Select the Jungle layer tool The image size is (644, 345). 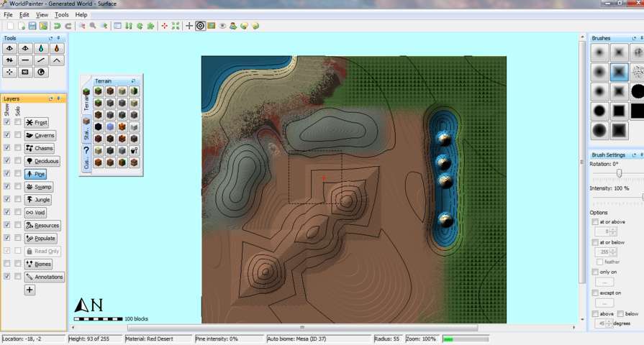point(39,200)
